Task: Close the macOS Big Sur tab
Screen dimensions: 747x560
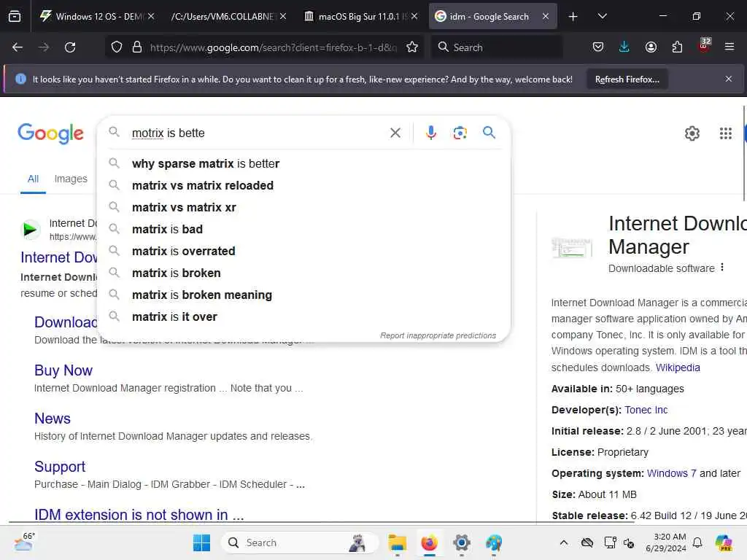Action: 414,16
